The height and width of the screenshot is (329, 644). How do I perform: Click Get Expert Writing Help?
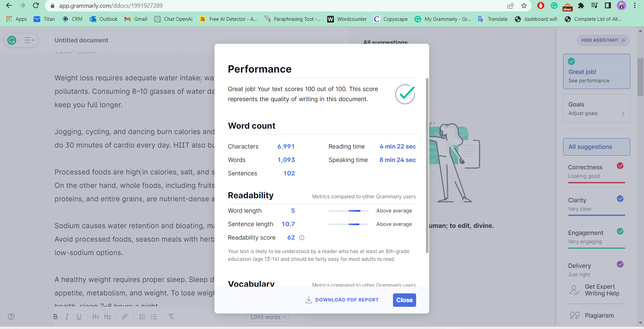tap(596, 290)
